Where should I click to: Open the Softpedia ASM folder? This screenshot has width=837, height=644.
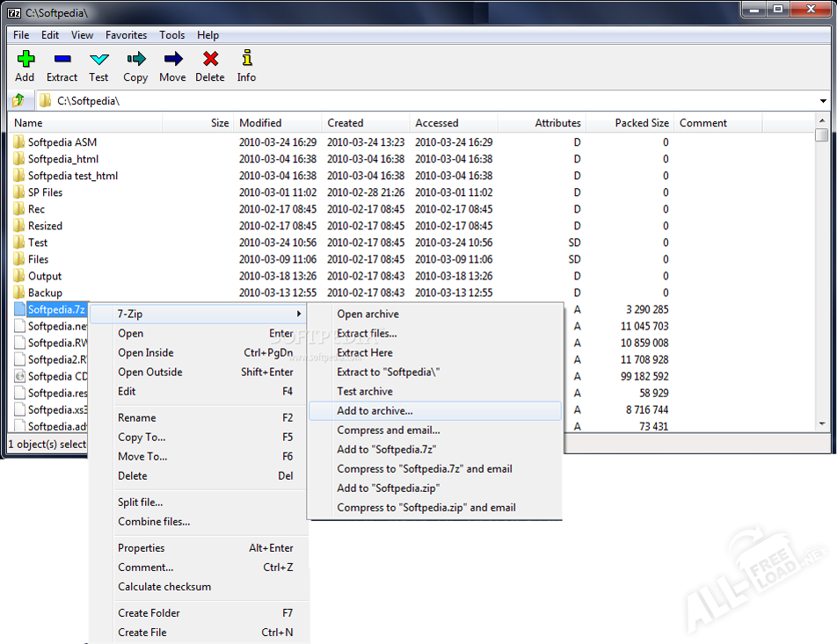62,142
